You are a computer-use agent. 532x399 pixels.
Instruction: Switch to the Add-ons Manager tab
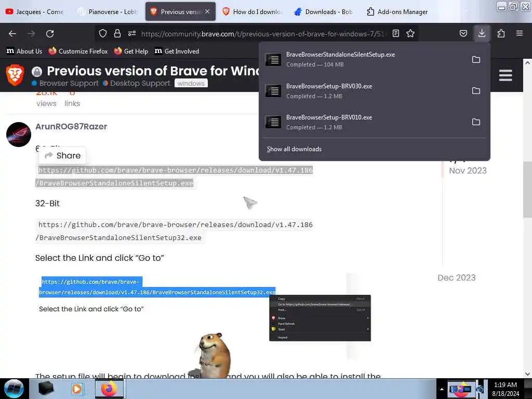pos(397,11)
